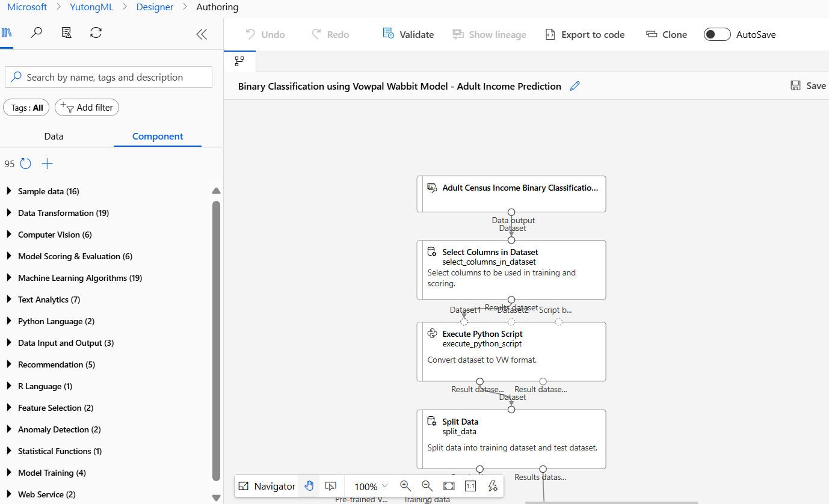Select the Select Columns in Dataset node

click(x=511, y=269)
